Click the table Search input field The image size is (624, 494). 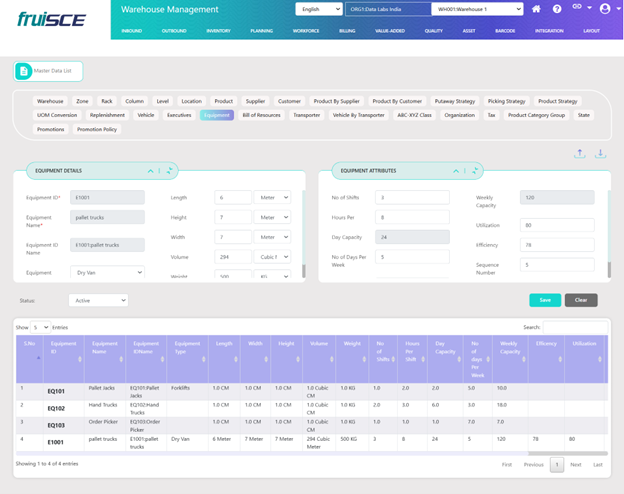tap(573, 327)
